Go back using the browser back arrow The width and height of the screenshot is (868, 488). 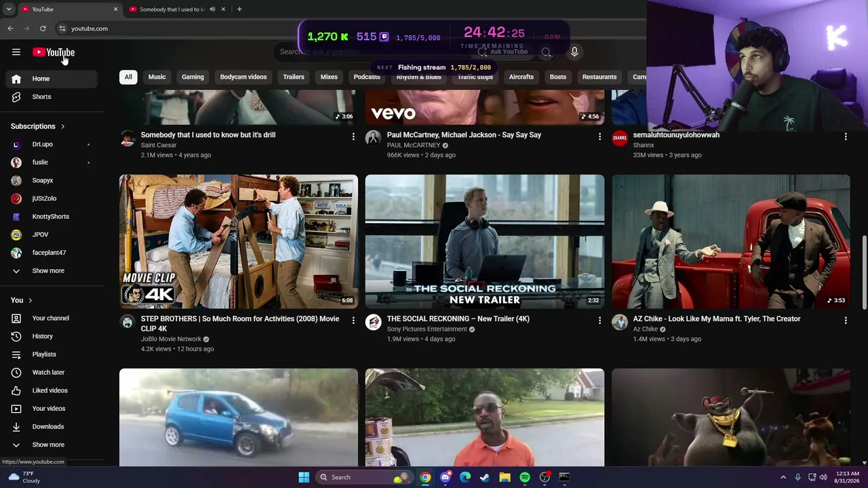point(10,28)
